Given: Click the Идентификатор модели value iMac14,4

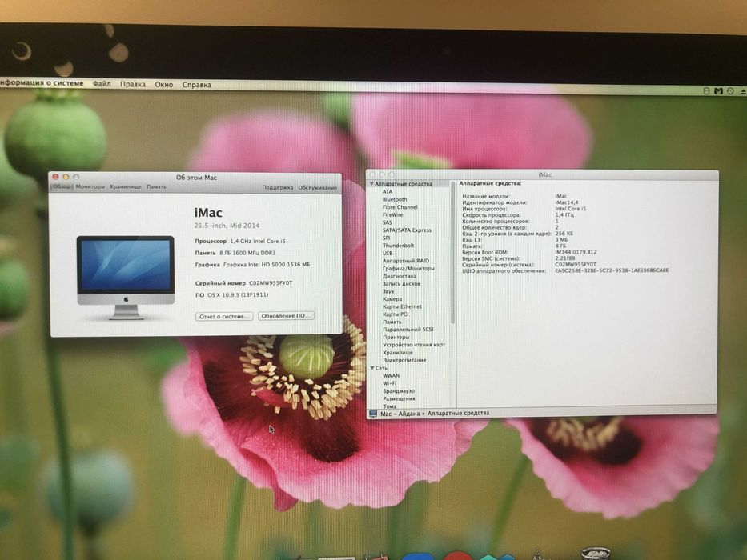Looking at the screenshot, I should (567, 202).
